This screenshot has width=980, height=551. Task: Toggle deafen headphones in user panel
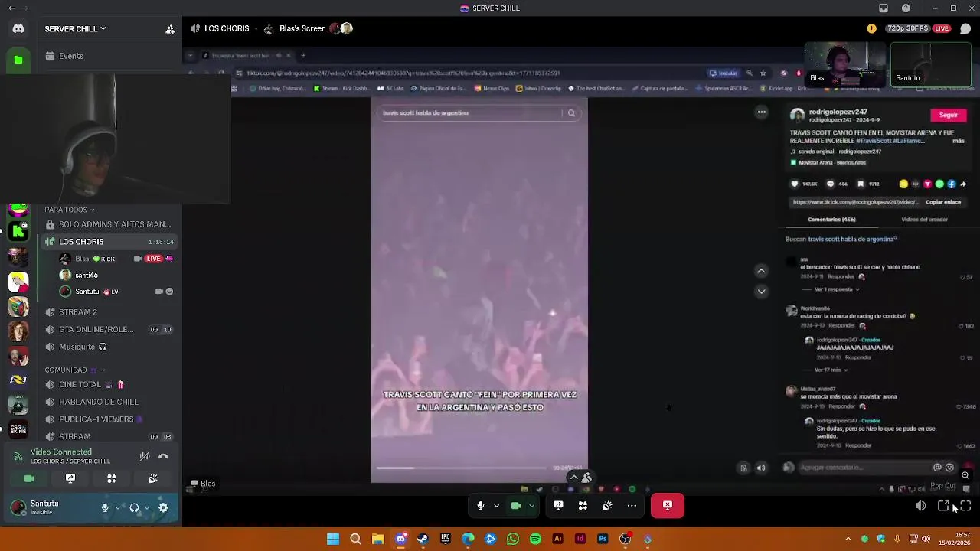[x=134, y=507]
